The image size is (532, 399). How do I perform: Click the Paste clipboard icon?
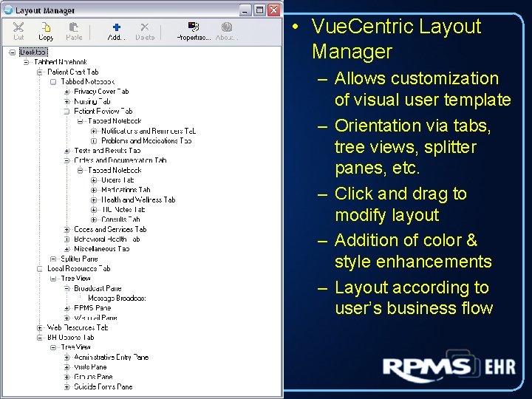point(74,27)
